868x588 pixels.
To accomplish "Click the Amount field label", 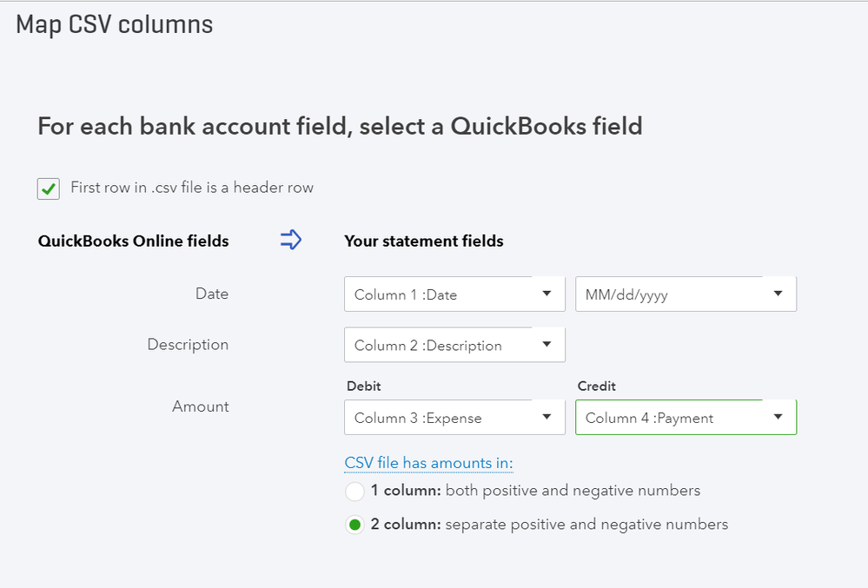I will tap(201, 406).
